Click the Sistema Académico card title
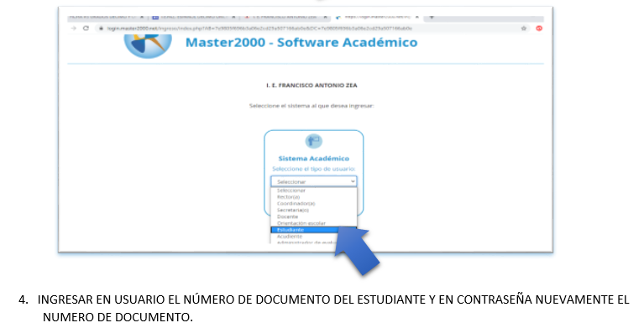Screen dimensions: 644x328 point(314,159)
